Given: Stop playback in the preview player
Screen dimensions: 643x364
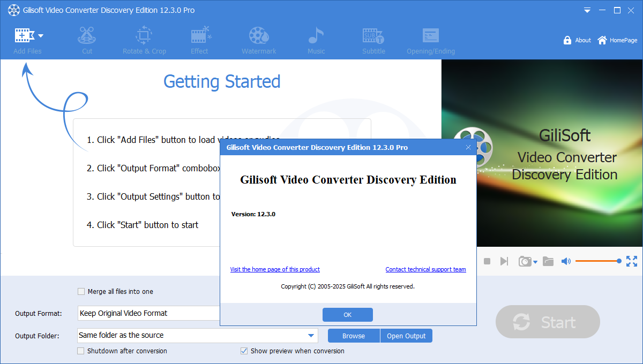Looking at the screenshot, I should pos(487,261).
